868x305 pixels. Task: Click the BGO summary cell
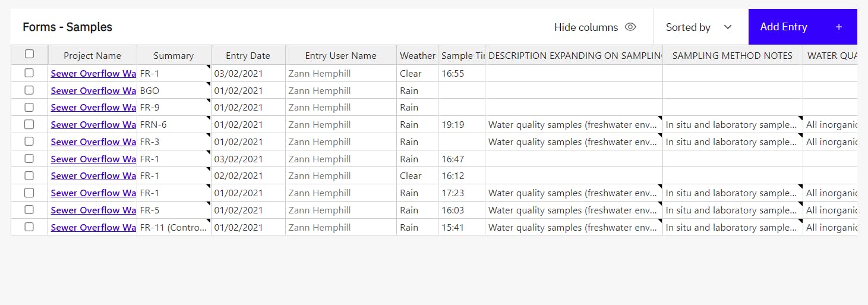[x=173, y=91]
